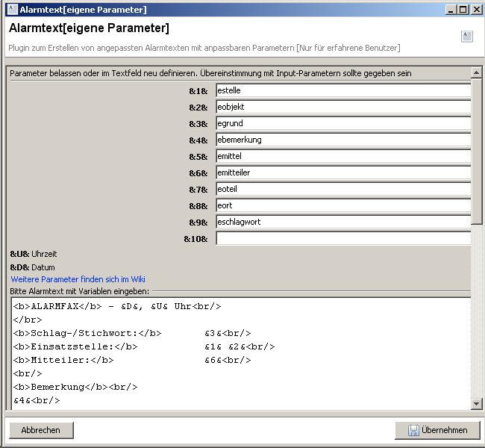
Task: Click into the &4& ebemerkung field
Action: pyautogui.click(x=342, y=140)
